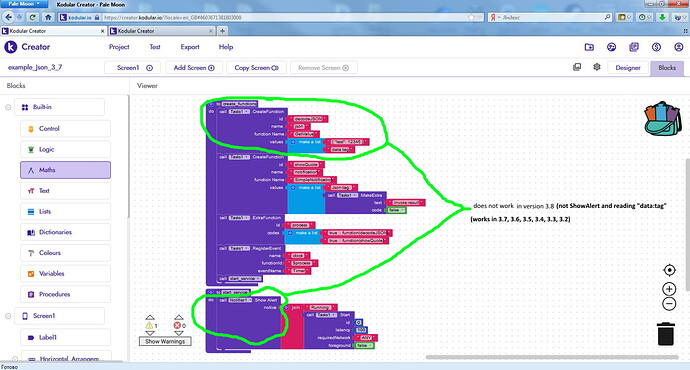
Task: Click the red error counter icon
Action: pos(177,326)
